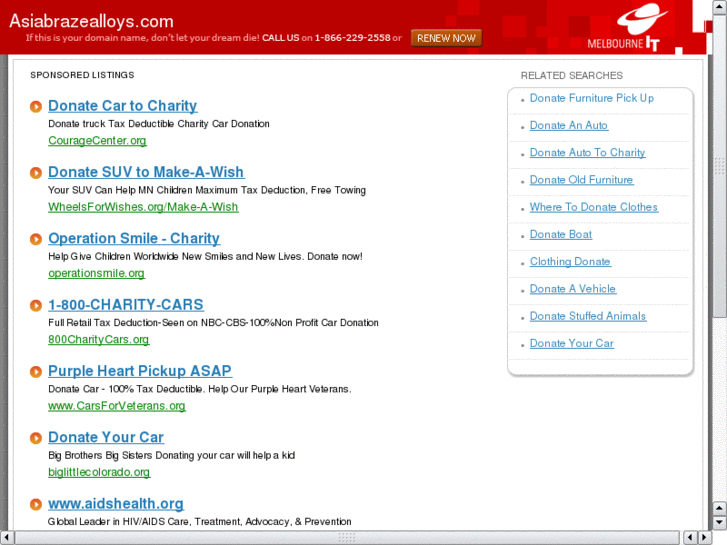727x545 pixels.
Task: Select related search Donate Stuffed Animals
Action: [x=588, y=316]
